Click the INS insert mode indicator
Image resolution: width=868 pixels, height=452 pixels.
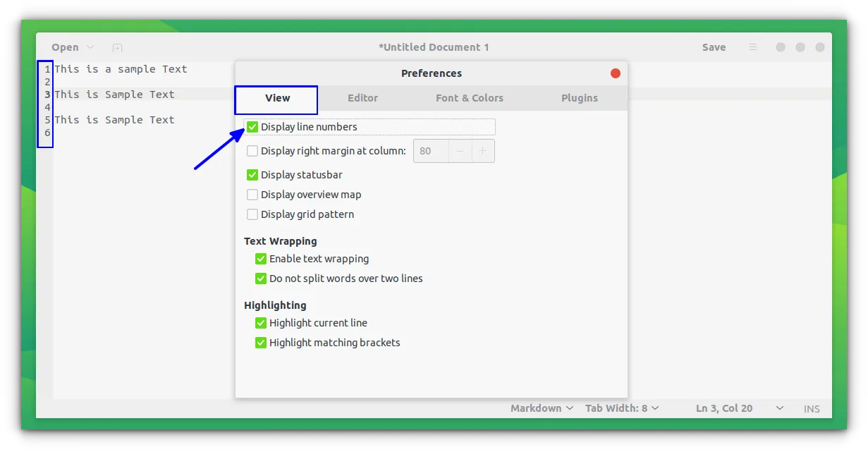click(x=812, y=409)
